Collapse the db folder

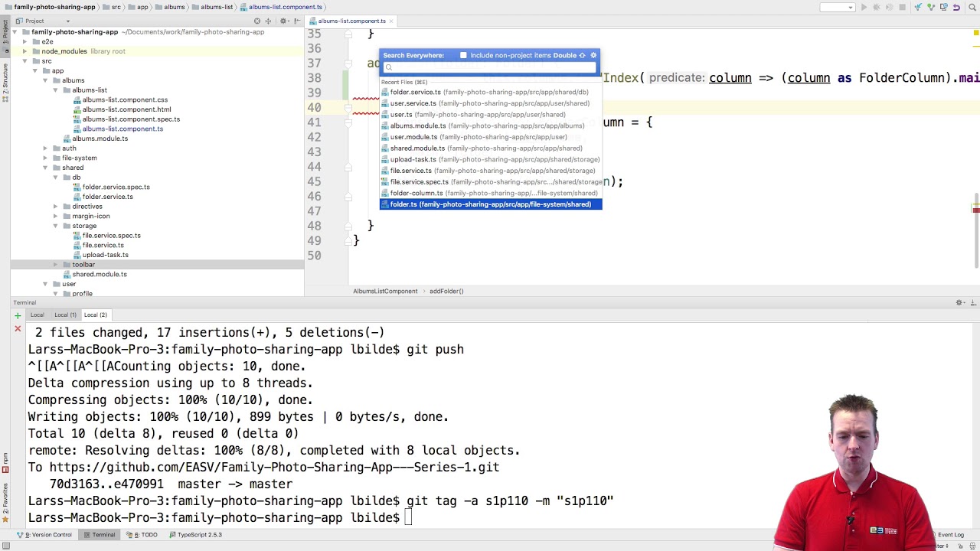tap(55, 178)
